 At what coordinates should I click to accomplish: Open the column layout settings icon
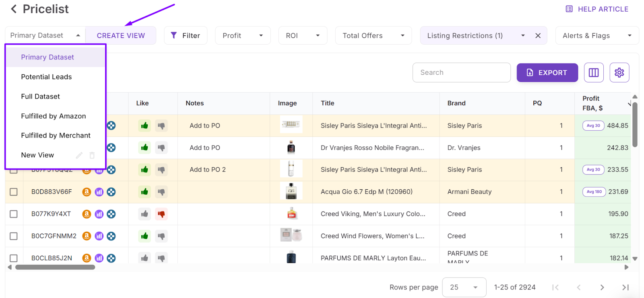[x=594, y=72]
